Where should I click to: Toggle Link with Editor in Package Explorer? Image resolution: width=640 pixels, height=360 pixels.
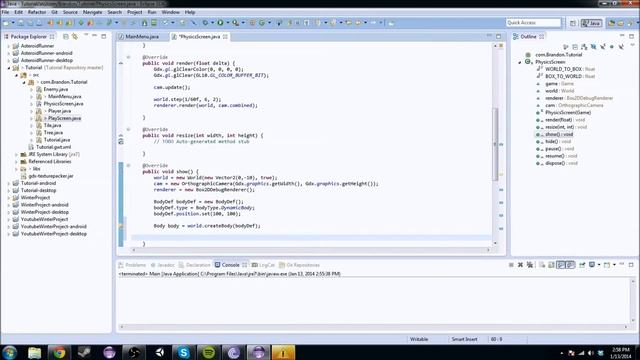point(75,37)
